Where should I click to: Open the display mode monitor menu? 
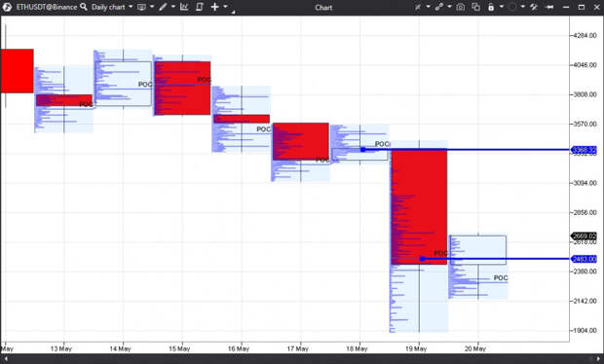pyautogui.click(x=142, y=7)
